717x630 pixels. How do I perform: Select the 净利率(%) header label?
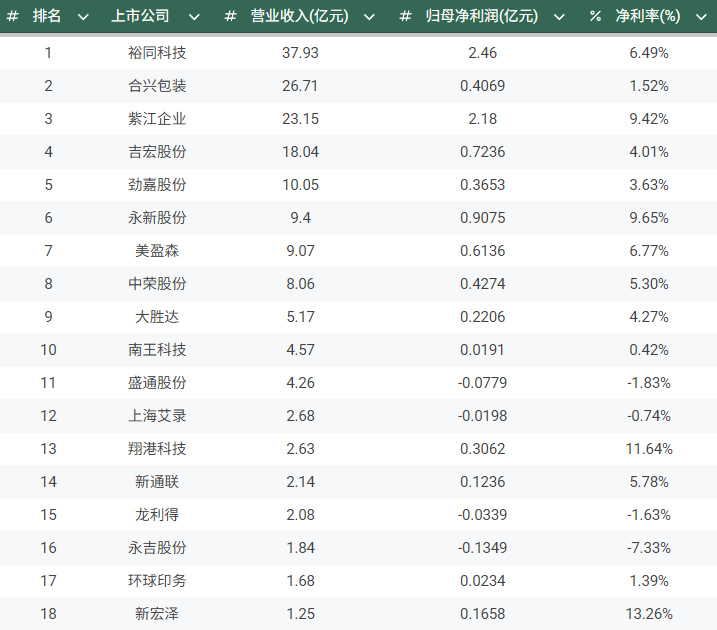coord(647,16)
